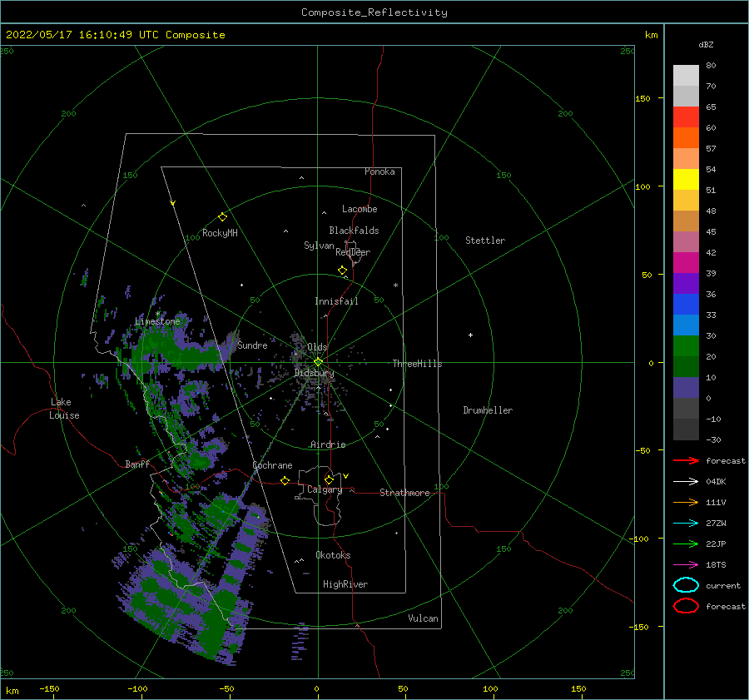Click the Stettler label
Viewport: 749px width, 700px height.
coord(485,241)
